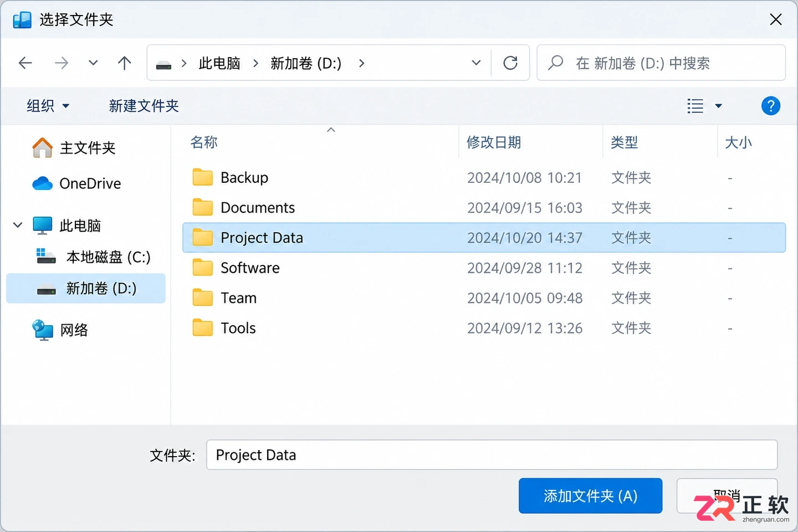798x532 pixels.
Task: Sort by the 名称 column header
Action: point(204,142)
